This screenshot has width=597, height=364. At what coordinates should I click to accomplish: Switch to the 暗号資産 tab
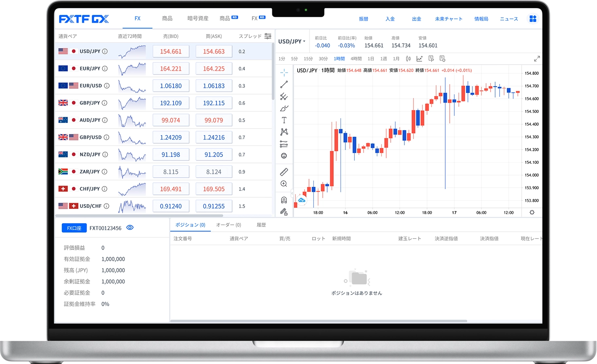point(198,19)
